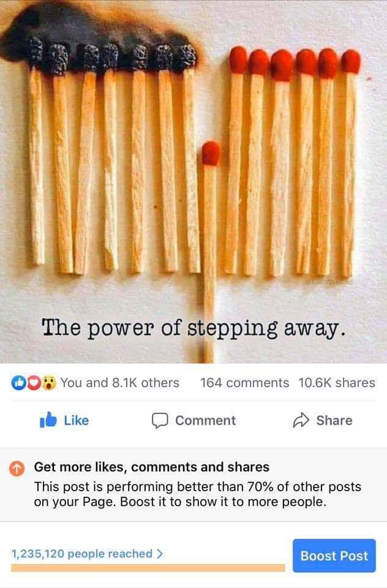Open the red heart reaction emoji
This screenshot has height=588, width=387.
click(x=34, y=383)
